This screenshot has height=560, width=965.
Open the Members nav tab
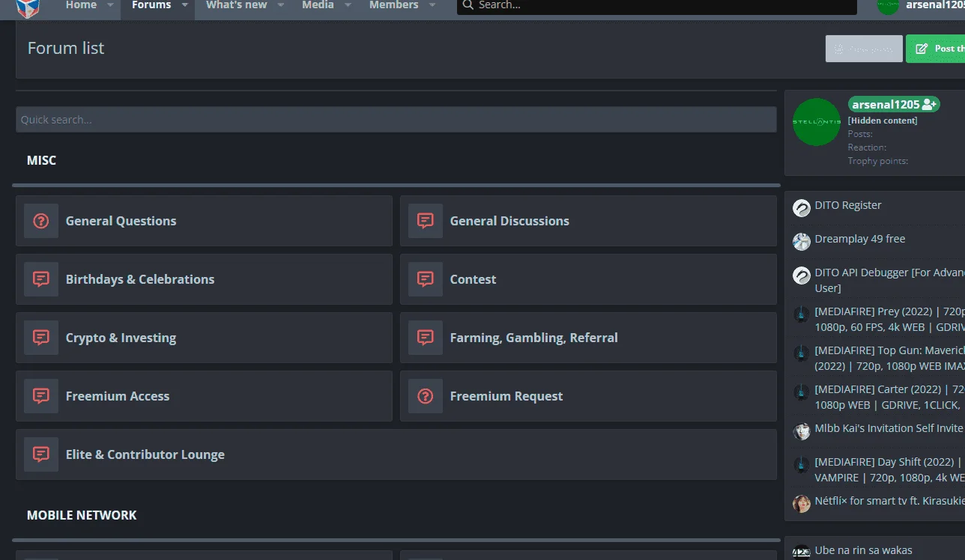point(394,5)
